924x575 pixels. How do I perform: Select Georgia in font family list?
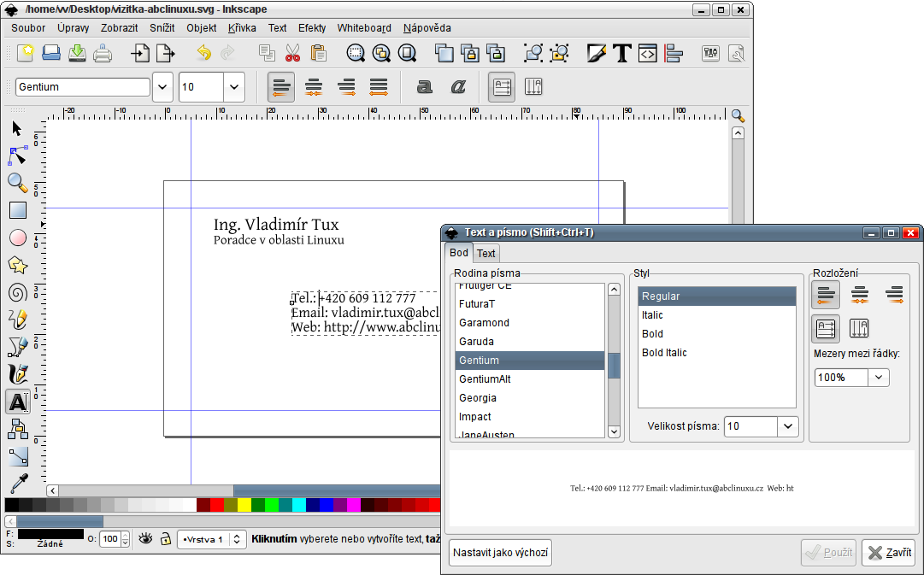pyautogui.click(x=530, y=398)
